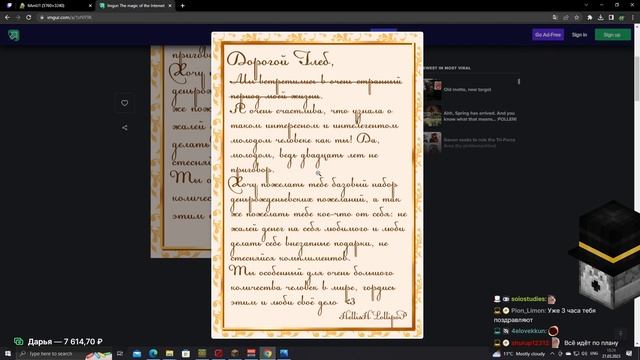Open the Mail app on the taskbar
This screenshot has height=360, width=640.
click(137, 353)
